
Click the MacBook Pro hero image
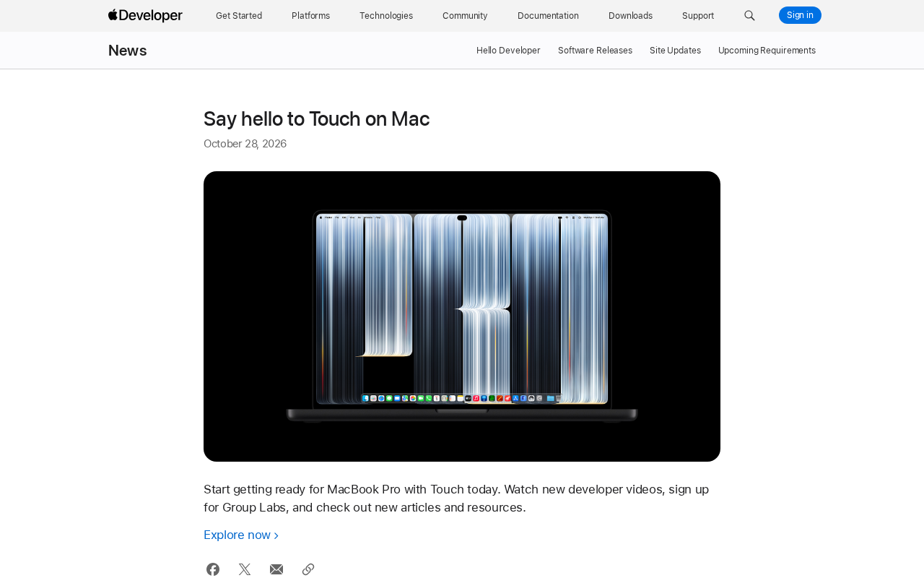coord(462,316)
